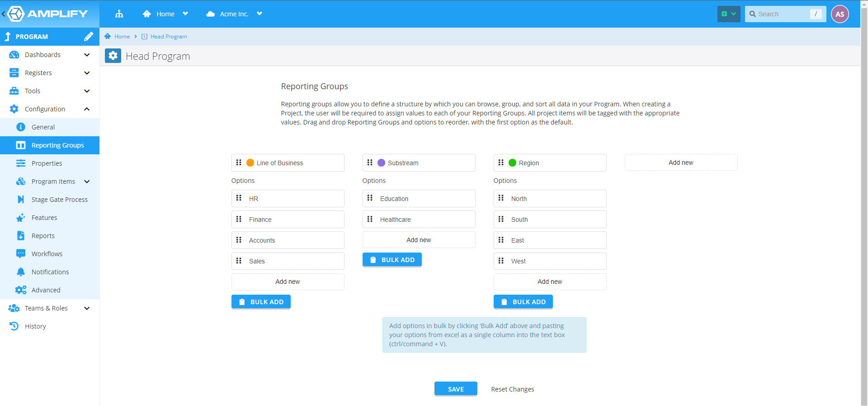868x406 pixels.
Task: Click the drag handle on South option
Action: [501, 219]
